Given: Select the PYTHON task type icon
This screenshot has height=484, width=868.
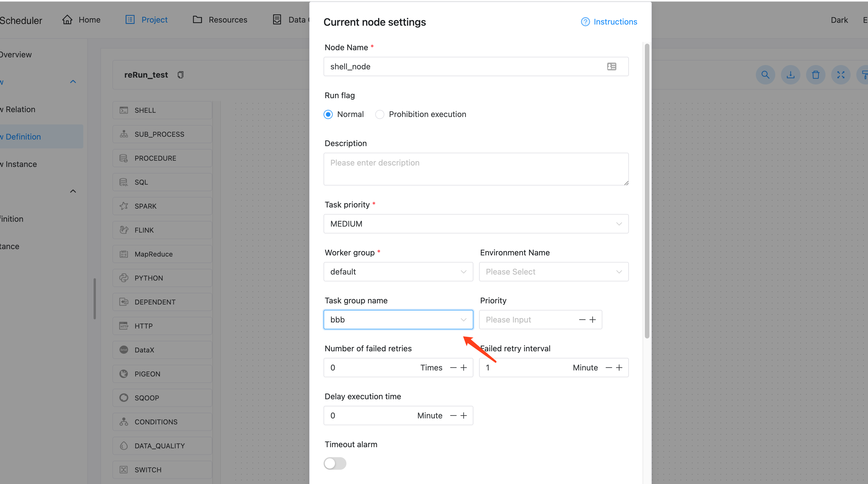Looking at the screenshot, I should pyautogui.click(x=124, y=278).
